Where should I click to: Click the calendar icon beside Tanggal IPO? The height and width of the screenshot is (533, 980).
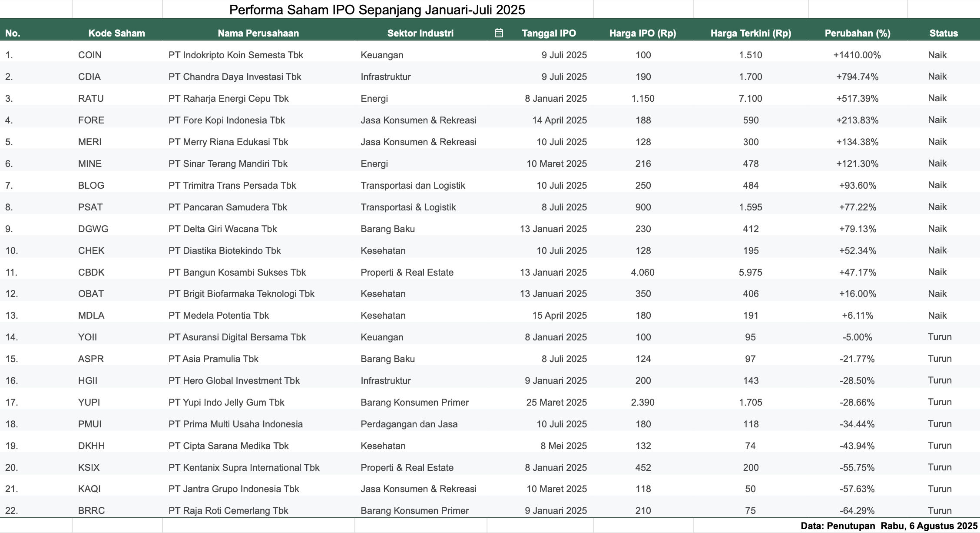tap(499, 33)
